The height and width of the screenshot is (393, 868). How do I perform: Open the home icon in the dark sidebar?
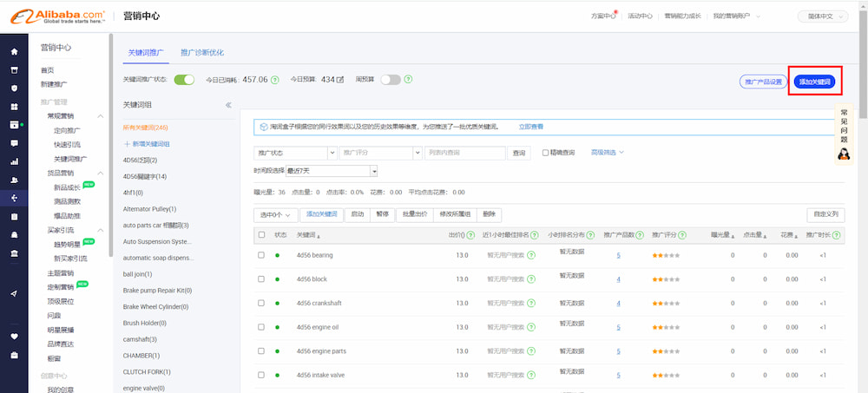(15, 51)
